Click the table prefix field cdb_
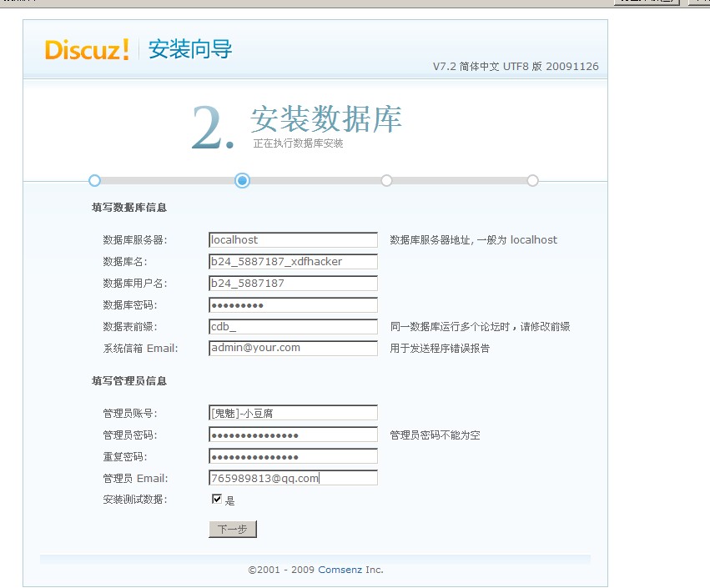The width and height of the screenshot is (710, 588). [293, 327]
